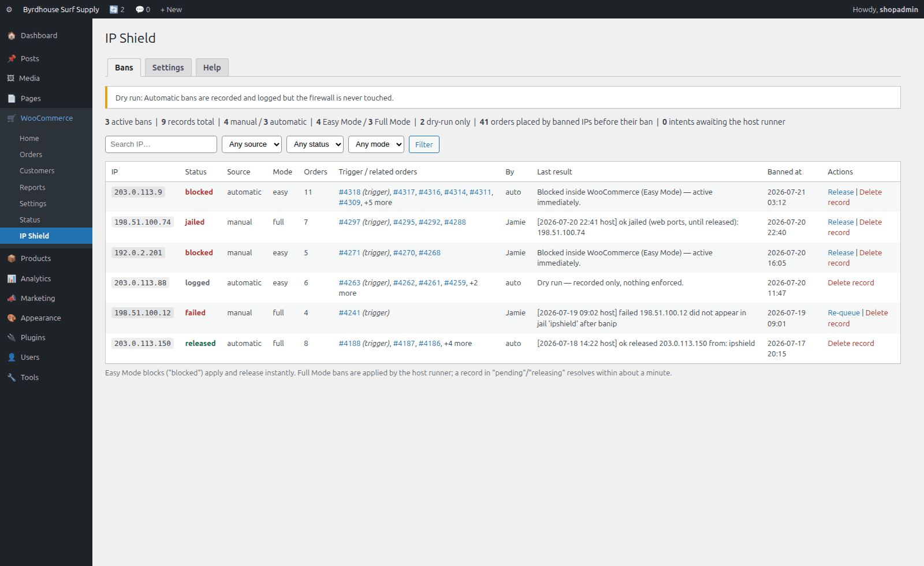Release the ban for 192.0.2.201
The width and height of the screenshot is (924, 566).
(840, 253)
